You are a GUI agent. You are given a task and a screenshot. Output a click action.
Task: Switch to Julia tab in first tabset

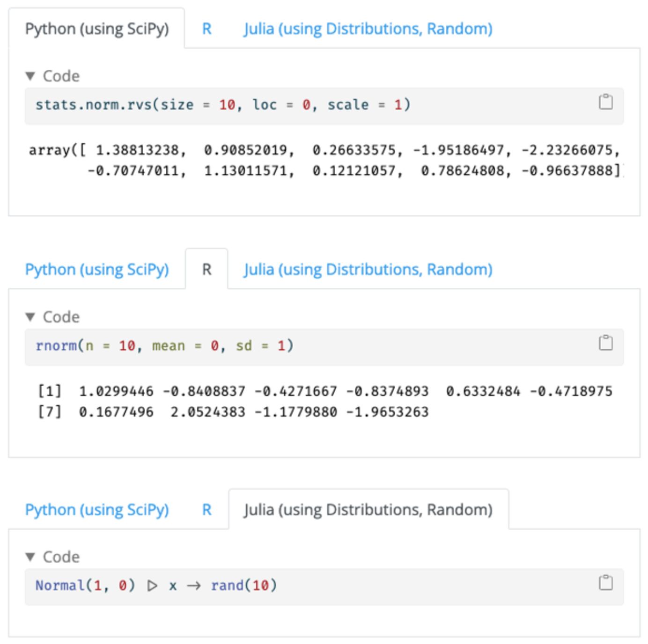[x=368, y=29]
